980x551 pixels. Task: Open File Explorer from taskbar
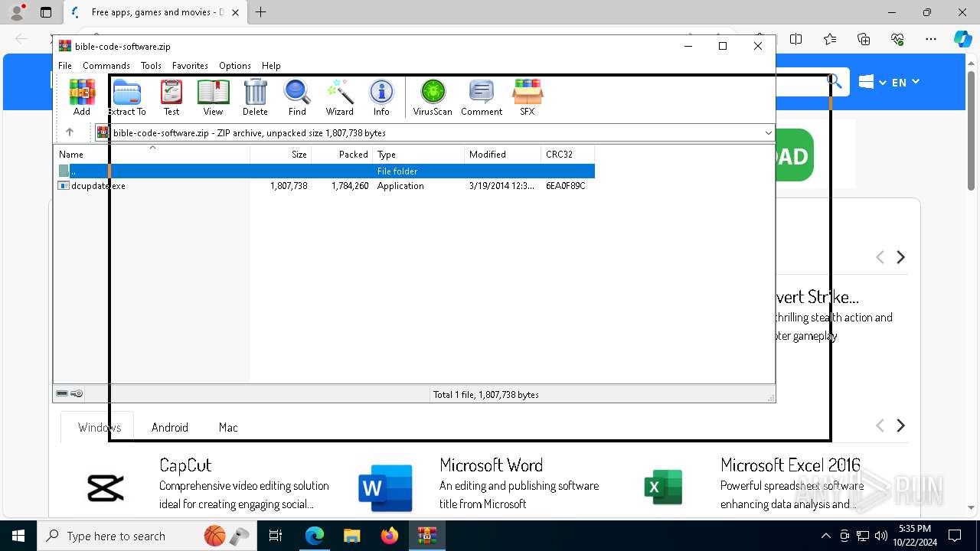(351, 536)
